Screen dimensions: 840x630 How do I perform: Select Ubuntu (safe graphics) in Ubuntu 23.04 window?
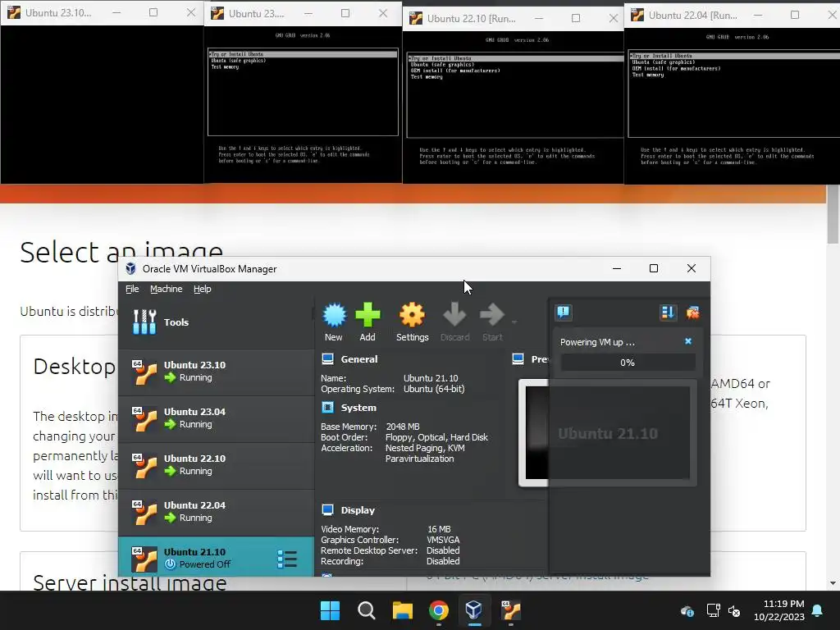[239, 61]
